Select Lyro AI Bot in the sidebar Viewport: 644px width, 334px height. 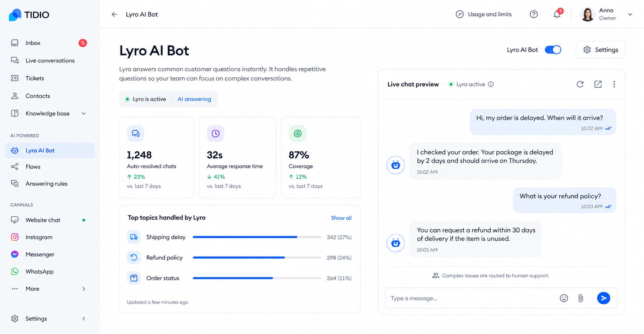[50, 151]
